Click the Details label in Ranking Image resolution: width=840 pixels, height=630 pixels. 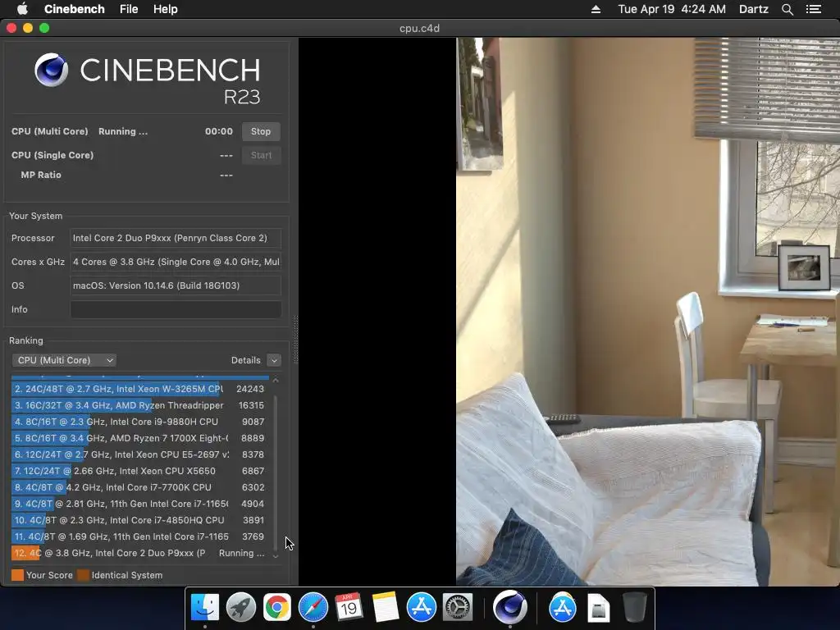pyautogui.click(x=246, y=360)
